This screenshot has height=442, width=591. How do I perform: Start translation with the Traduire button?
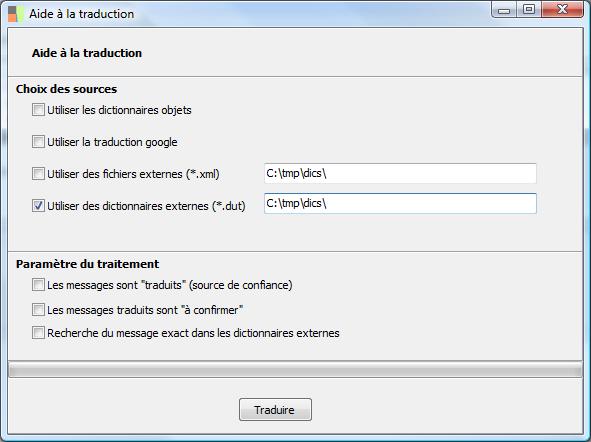coord(275,410)
